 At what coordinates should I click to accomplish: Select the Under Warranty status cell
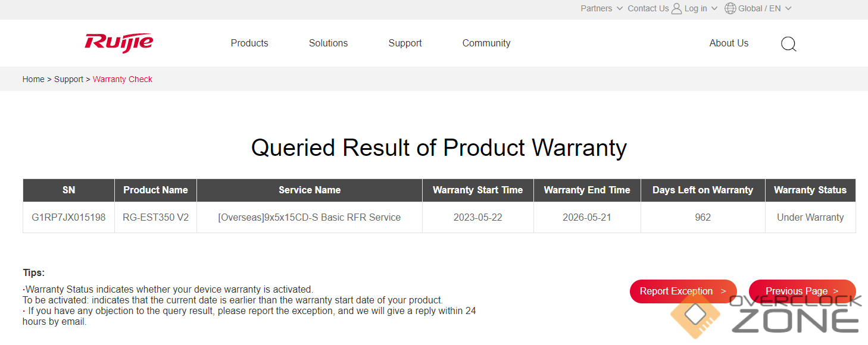pyautogui.click(x=810, y=217)
